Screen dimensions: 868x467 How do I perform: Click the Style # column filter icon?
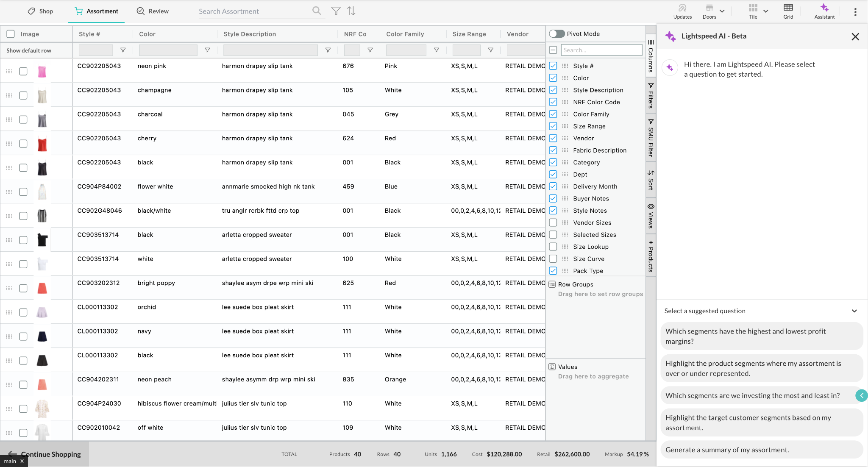click(123, 50)
